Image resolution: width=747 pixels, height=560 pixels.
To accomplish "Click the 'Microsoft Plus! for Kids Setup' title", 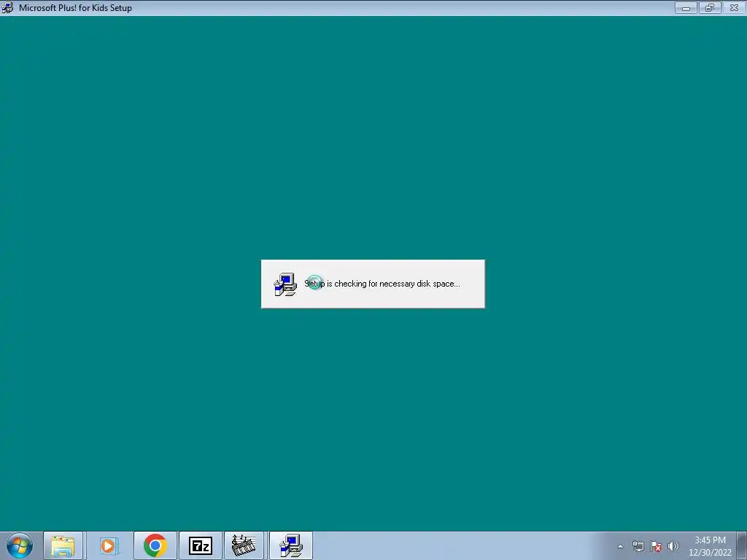I will pyautogui.click(x=75, y=7).
